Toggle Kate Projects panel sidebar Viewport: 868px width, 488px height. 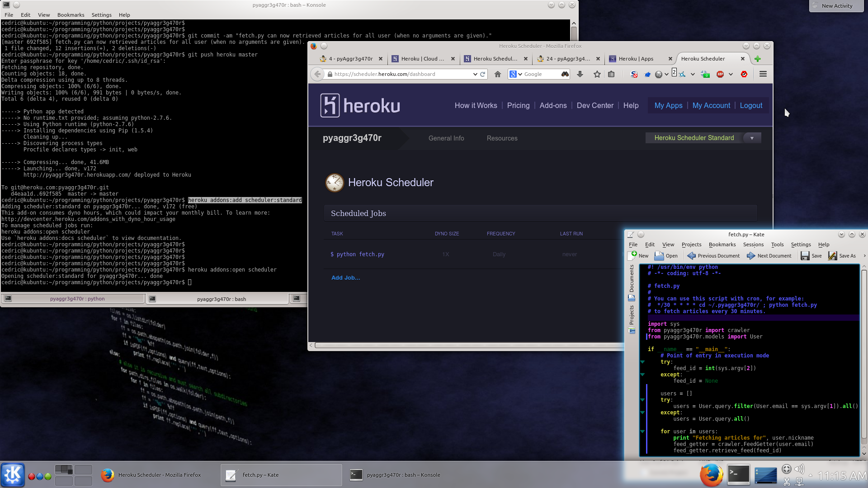coord(631,319)
